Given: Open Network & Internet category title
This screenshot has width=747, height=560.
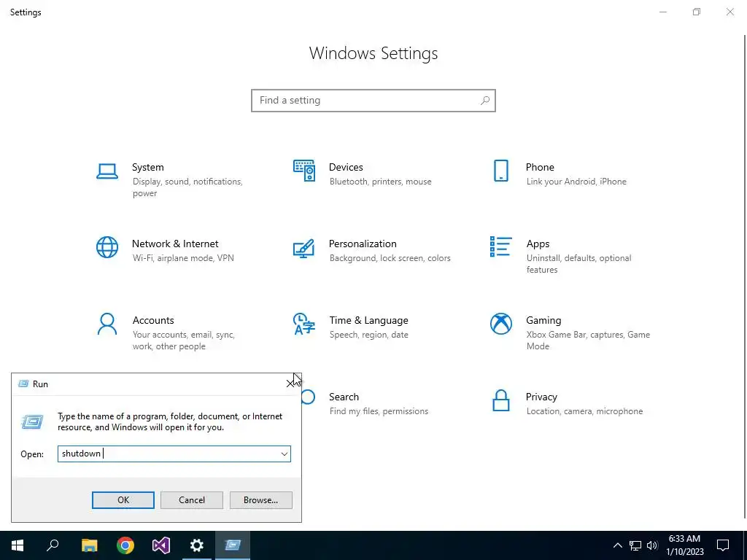Looking at the screenshot, I should pos(175,244).
